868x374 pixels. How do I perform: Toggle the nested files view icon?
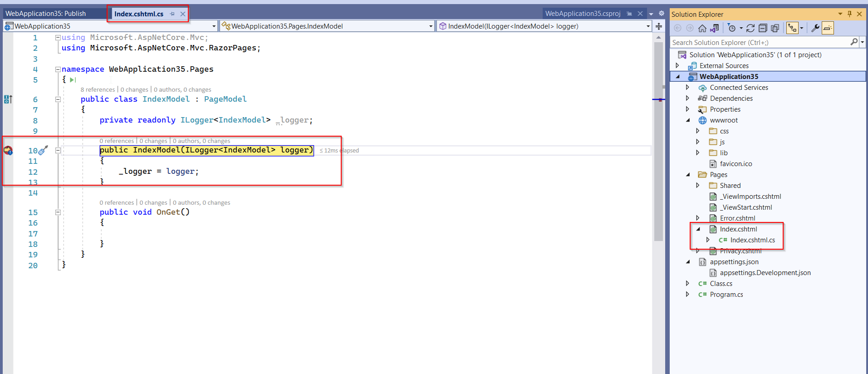[x=792, y=28]
